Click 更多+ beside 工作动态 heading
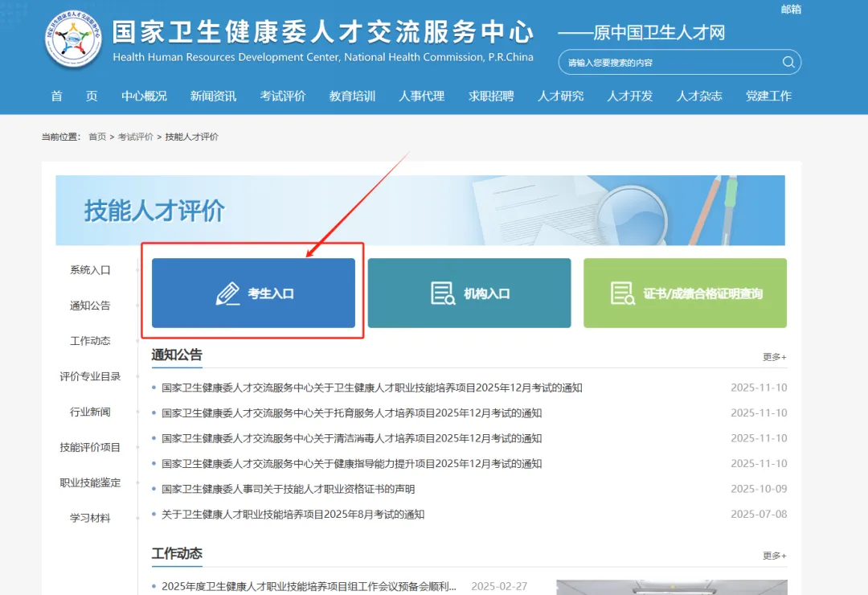 point(775,556)
